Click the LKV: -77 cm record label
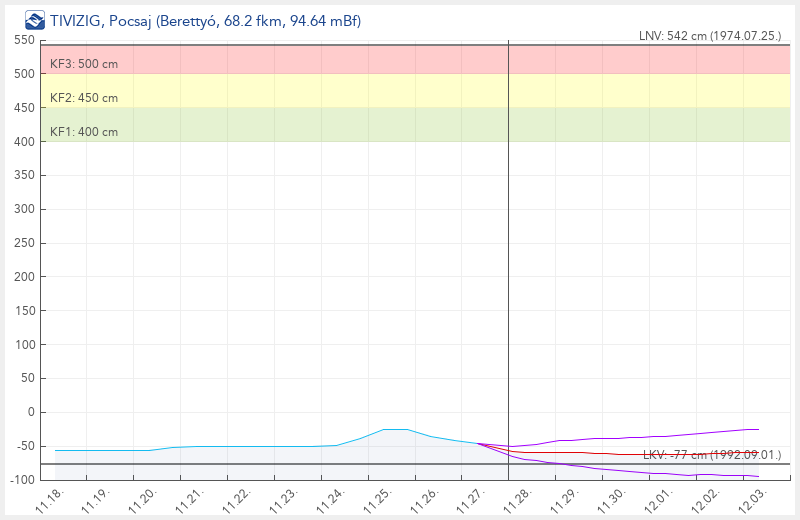 (711, 455)
